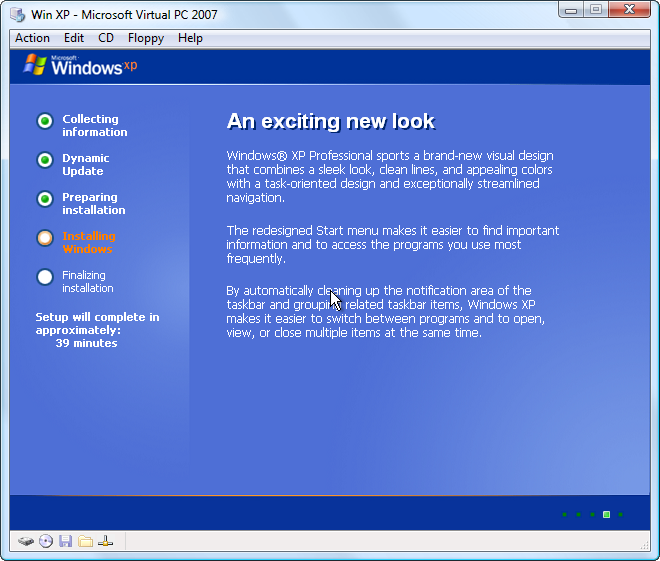Click the Virtual PC title bar icon
Screen dimensions: 660x561
click(18, 14)
